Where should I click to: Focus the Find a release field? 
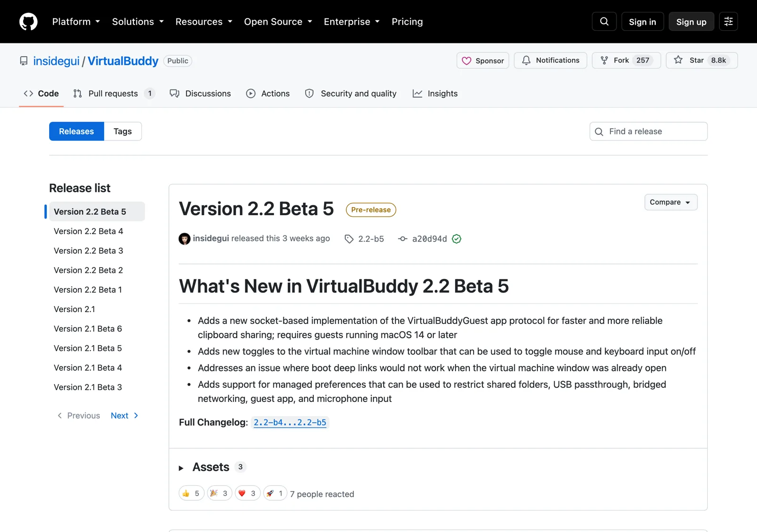[x=649, y=131]
